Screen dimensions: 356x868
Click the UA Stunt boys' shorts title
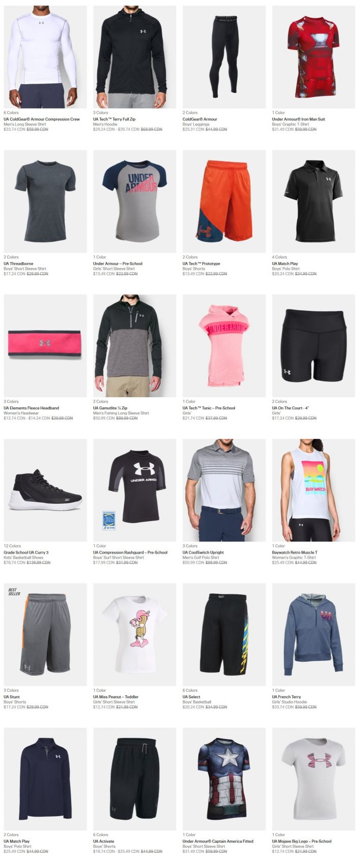click(x=12, y=697)
